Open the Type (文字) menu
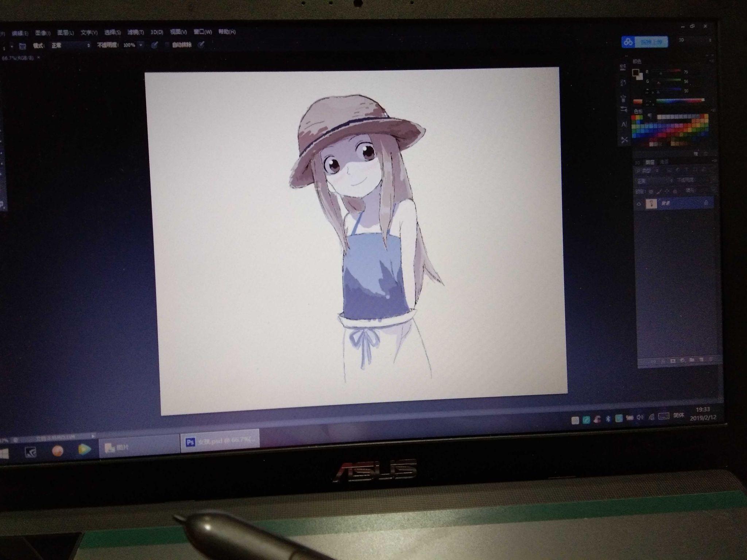Image resolution: width=747 pixels, height=560 pixels. [x=89, y=32]
